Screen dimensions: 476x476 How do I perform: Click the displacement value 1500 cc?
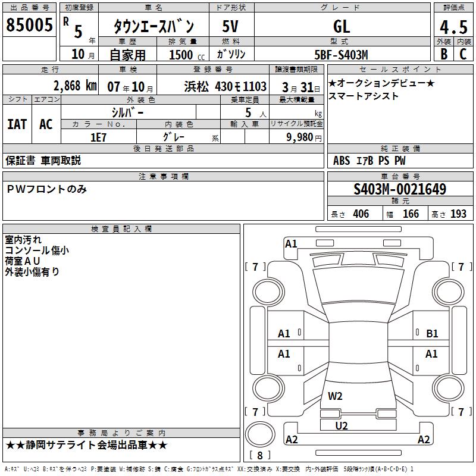(187, 55)
